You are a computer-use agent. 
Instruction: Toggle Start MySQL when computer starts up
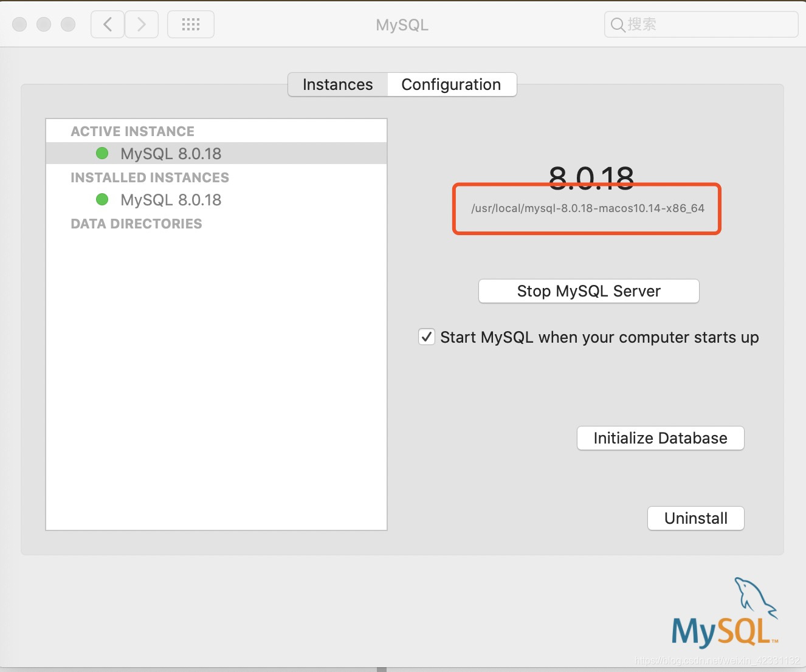click(x=427, y=337)
